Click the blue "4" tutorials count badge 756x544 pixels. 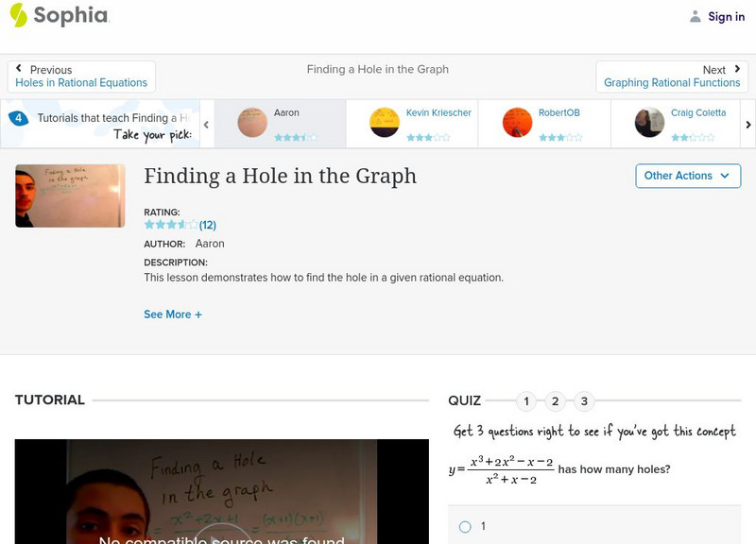coord(17,117)
